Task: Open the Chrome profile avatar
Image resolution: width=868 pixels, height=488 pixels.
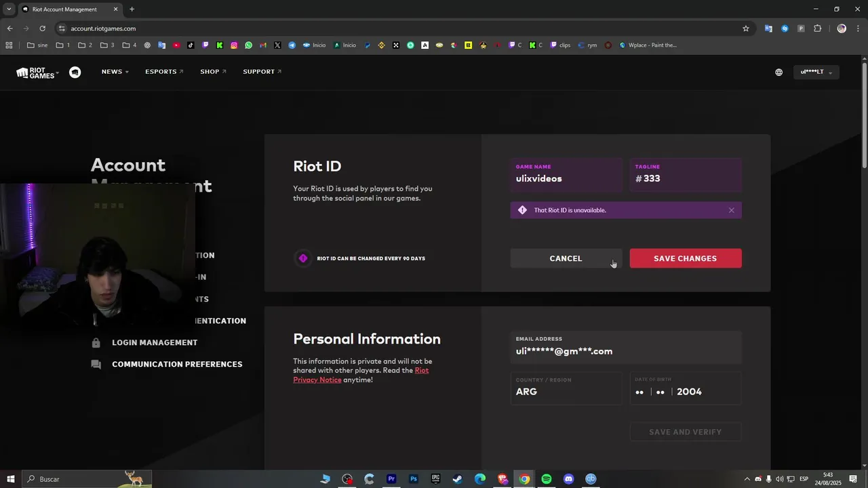Action: tap(842, 28)
